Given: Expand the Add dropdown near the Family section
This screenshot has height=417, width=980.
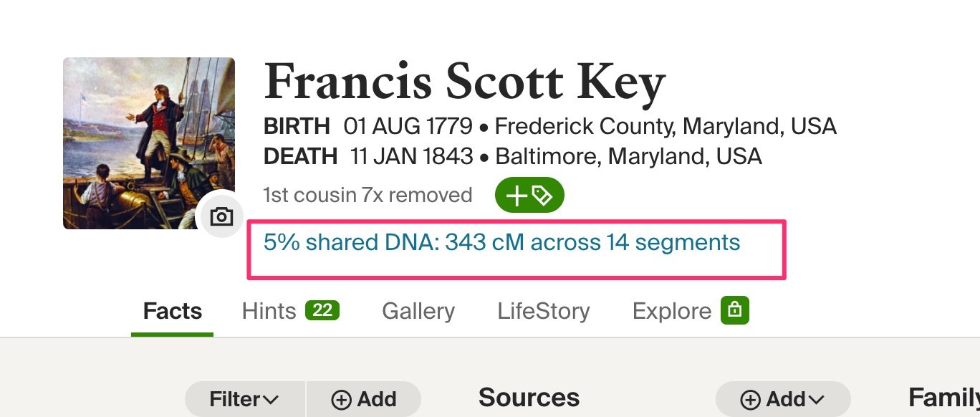Looking at the screenshot, I should click(x=782, y=399).
